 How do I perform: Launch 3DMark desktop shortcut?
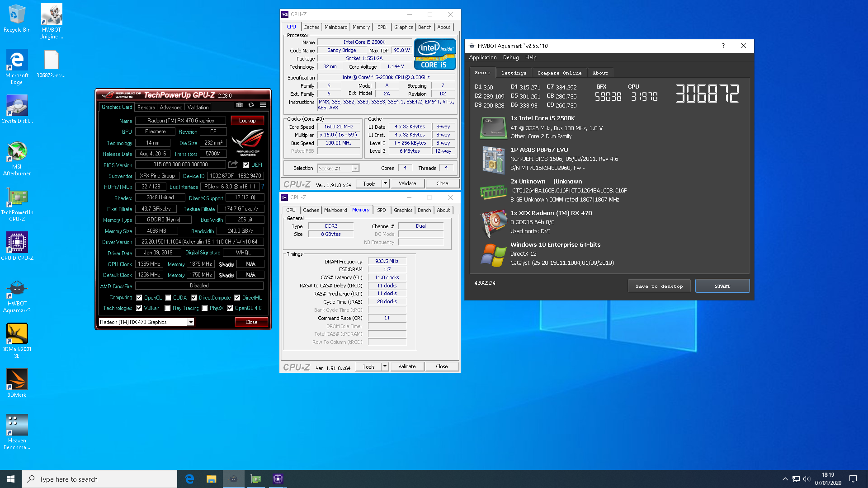click(17, 383)
